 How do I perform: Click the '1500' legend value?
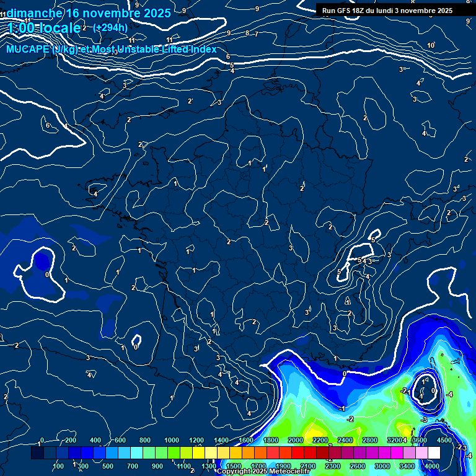(234, 466)
